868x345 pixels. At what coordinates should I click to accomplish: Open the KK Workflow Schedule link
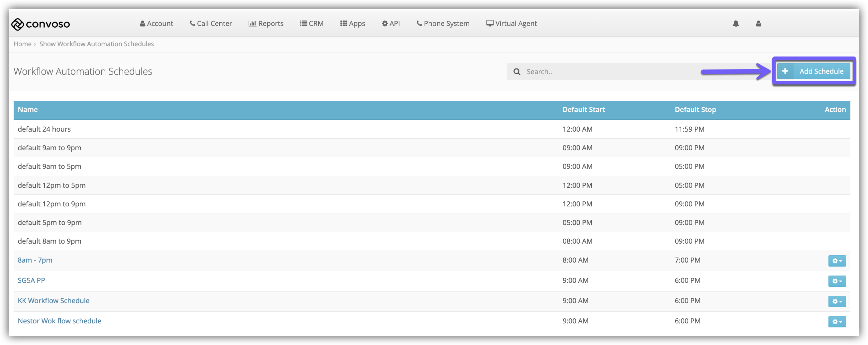coord(54,300)
